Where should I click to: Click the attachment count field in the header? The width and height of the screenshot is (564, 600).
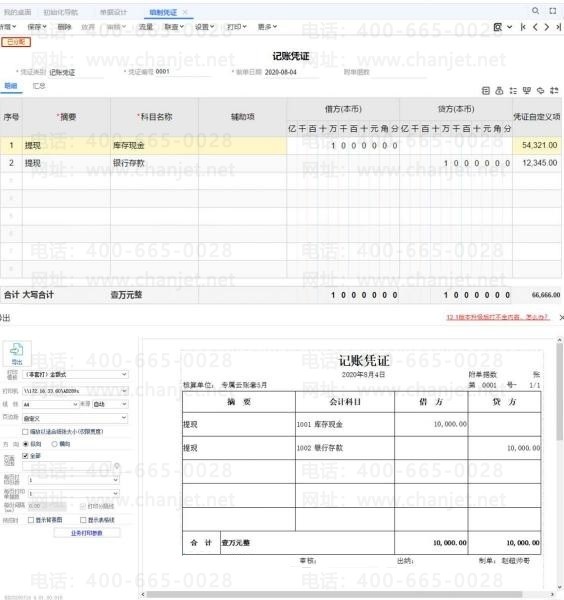tap(398, 72)
